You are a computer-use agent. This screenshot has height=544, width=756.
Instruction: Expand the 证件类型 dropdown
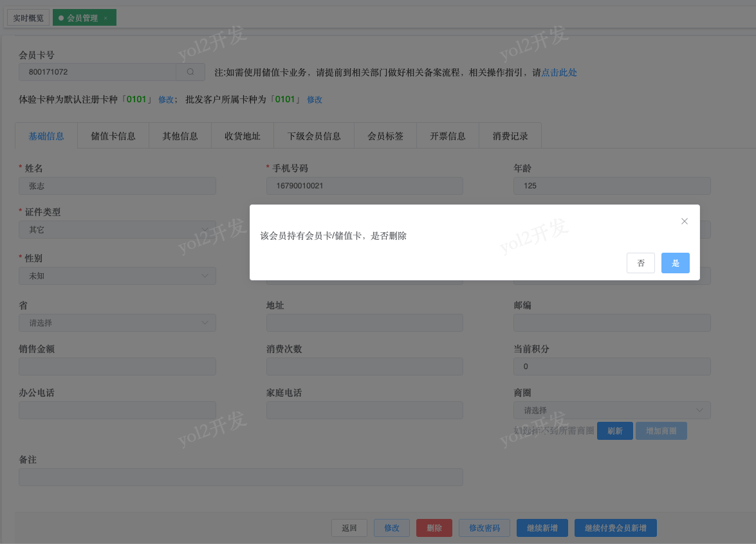pos(117,230)
